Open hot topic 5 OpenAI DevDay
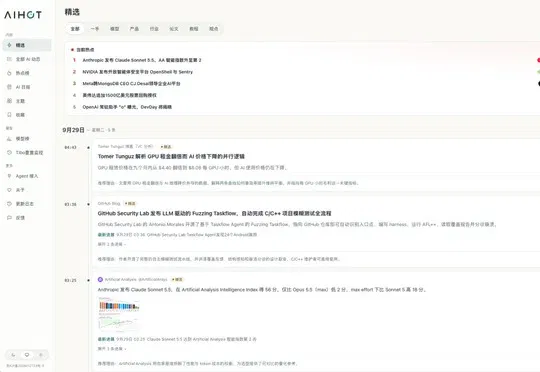 coord(127,107)
